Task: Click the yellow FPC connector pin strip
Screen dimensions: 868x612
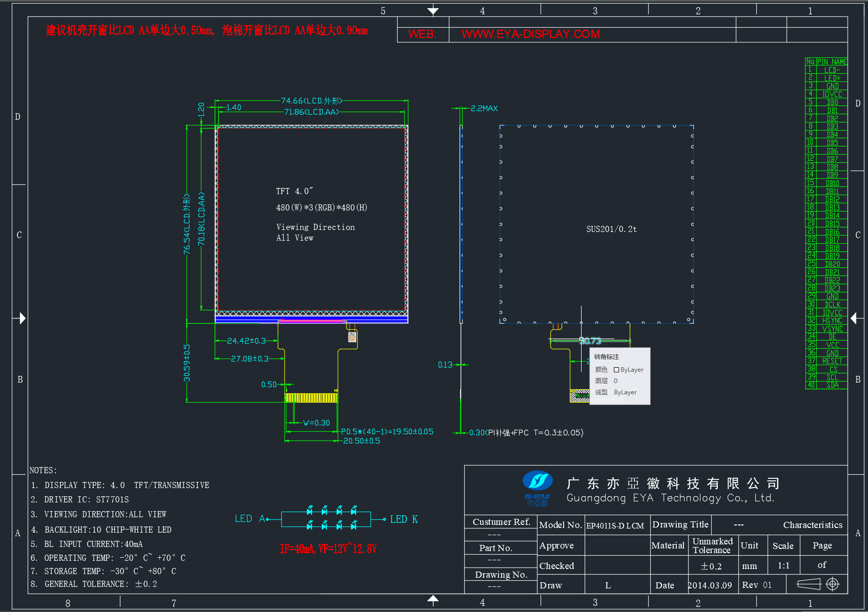Action: tap(311, 398)
